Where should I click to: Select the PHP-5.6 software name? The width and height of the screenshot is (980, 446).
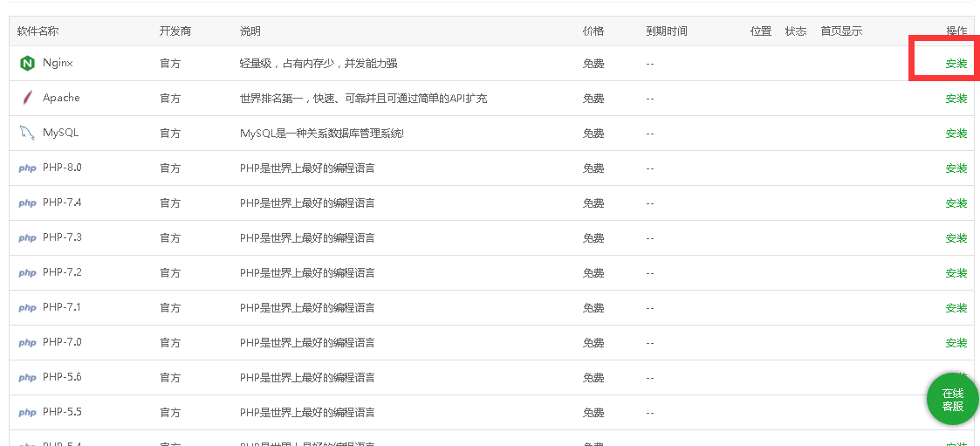[62, 377]
